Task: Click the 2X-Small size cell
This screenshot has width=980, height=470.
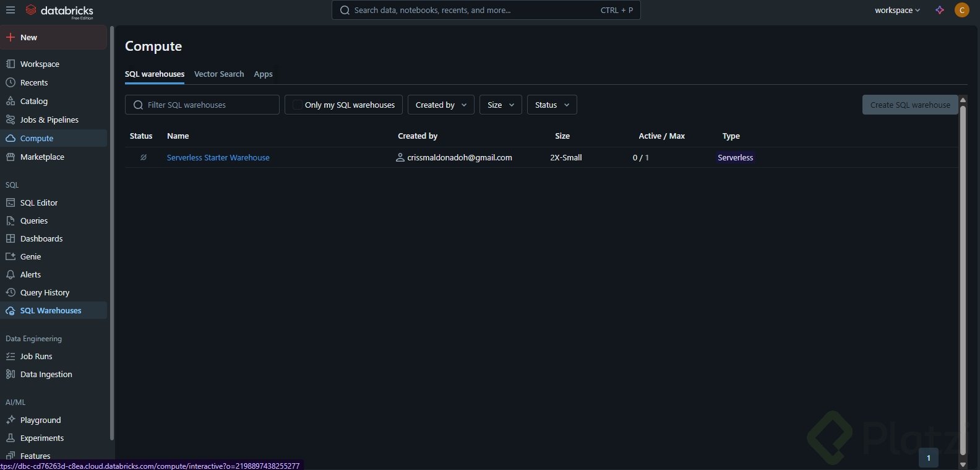Action: (566, 158)
